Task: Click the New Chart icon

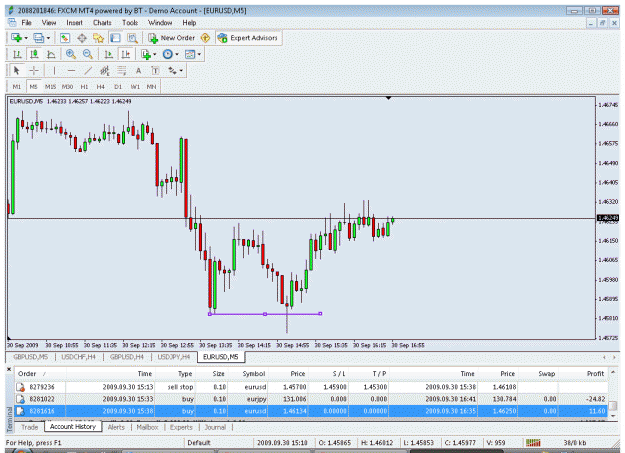Action: coord(16,38)
